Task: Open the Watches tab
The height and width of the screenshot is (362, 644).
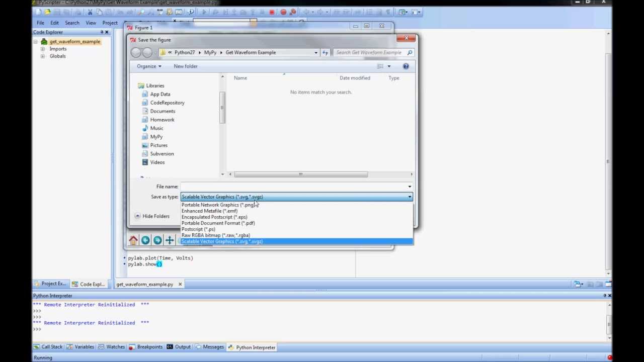Action: tap(111, 347)
